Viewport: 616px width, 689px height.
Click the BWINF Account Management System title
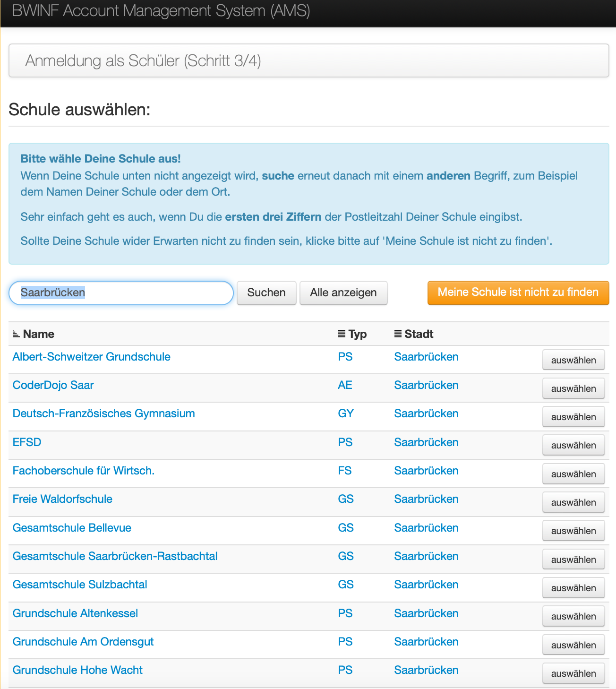pos(161,11)
